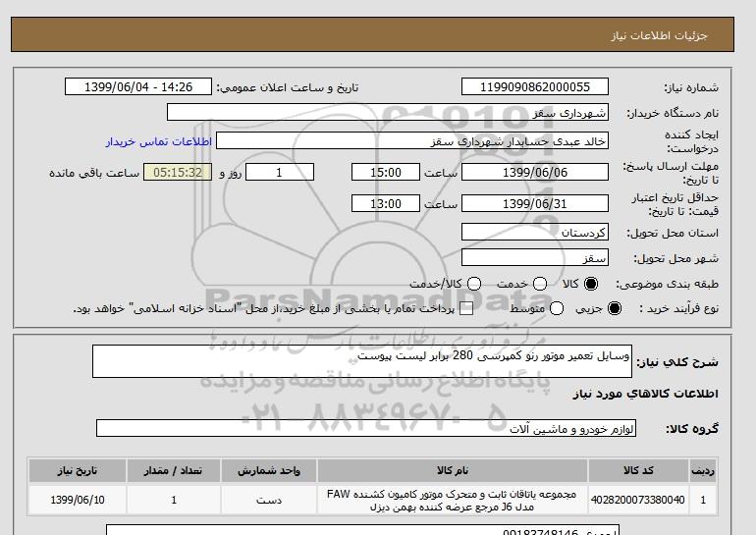Click the response deadline date 1399/06/06
The height and width of the screenshot is (535, 756).
(535, 172)
